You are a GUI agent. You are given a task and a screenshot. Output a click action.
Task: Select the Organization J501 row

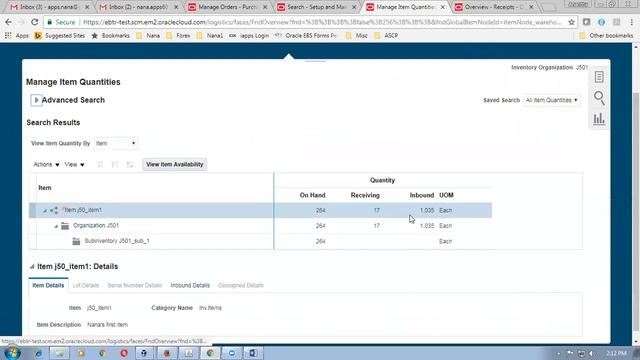[x=260, y=226]
